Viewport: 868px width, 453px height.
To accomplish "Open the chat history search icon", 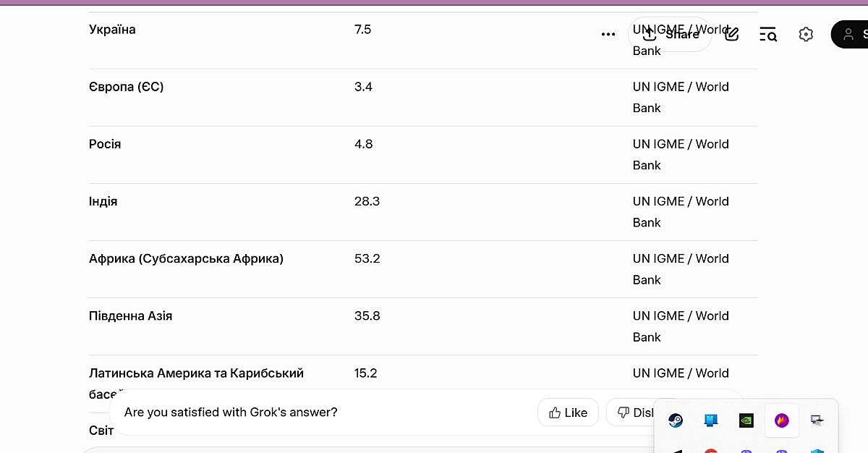I will click(x=768, y=34).
